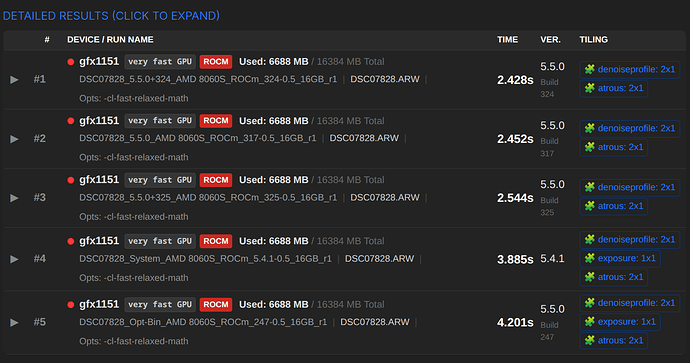Click the # column header
The image size is (690, 363).
pyautogui.click(x=47, y=40)
